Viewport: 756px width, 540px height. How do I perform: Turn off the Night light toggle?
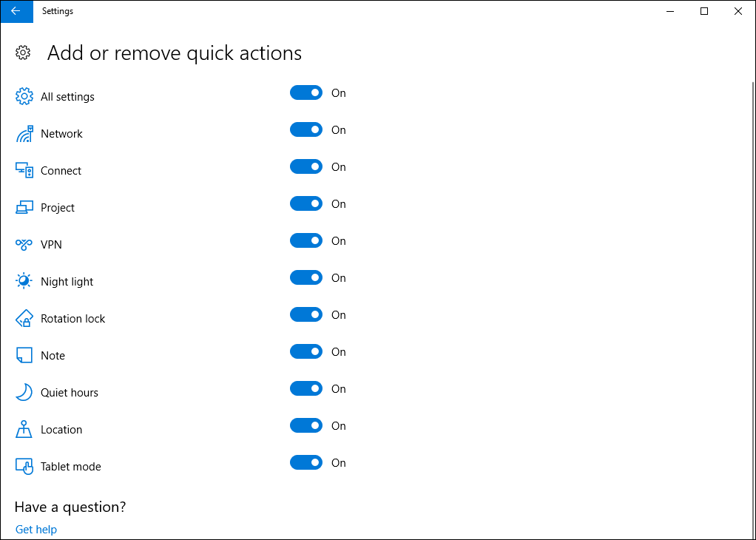[306, 277]
